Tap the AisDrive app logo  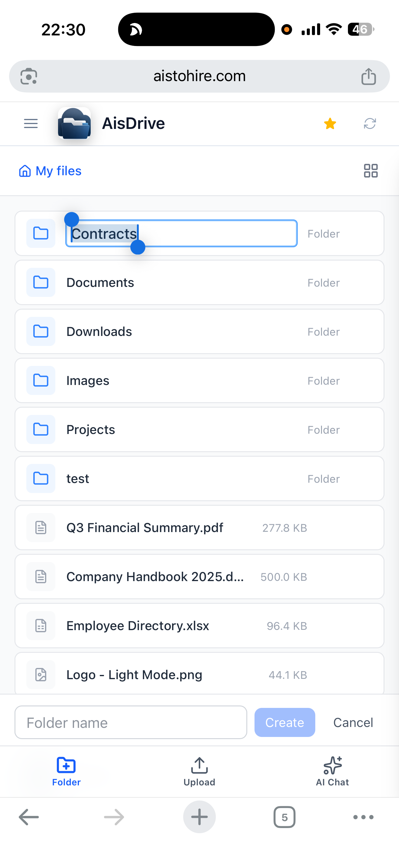point(74,123)
